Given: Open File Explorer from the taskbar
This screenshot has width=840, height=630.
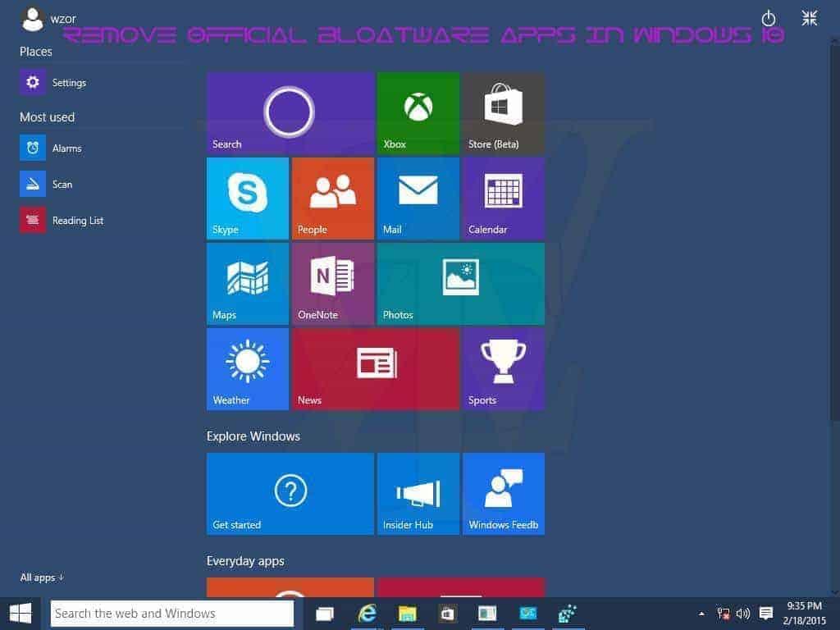Looking at the screenshot, I should pos(407,614).
